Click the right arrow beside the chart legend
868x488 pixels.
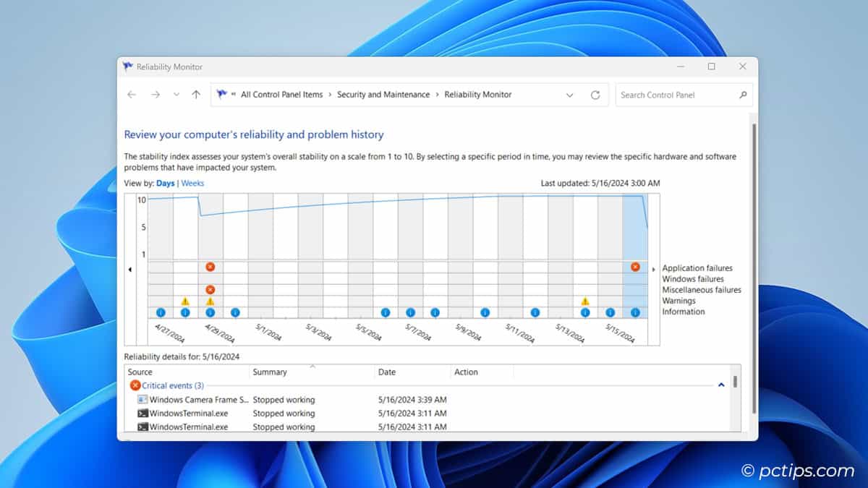coord(653,268)
